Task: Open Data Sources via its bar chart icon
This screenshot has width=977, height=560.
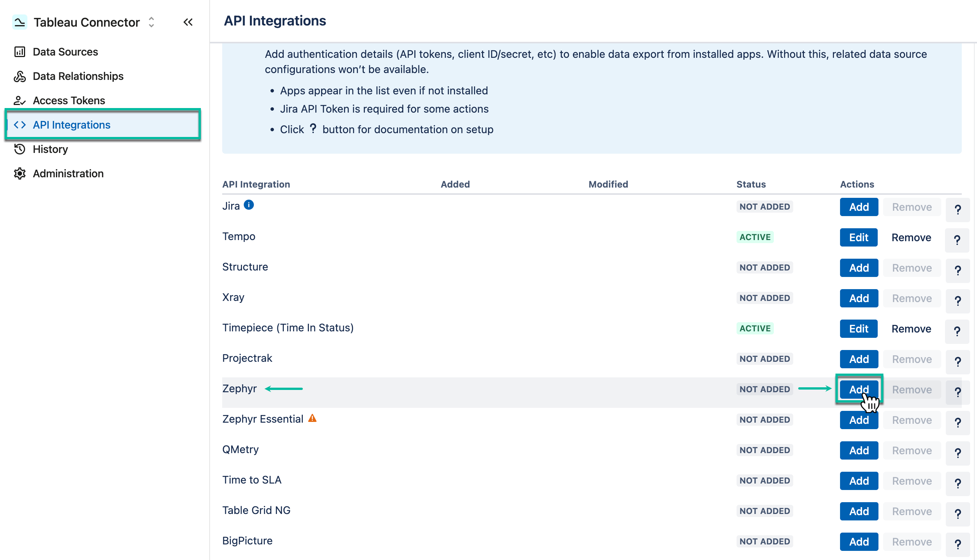Action: pyautogui.click(x=20, y=51)
